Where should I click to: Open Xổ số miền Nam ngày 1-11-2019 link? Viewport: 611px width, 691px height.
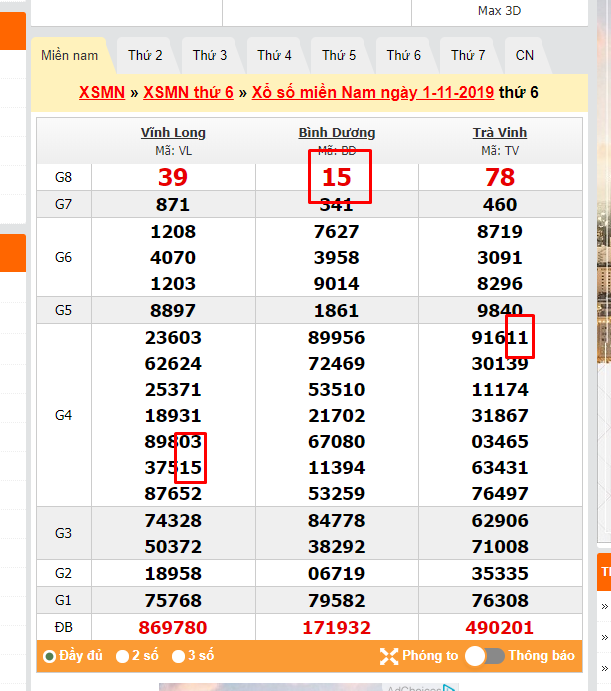pyautogui.click(x=372, y=92)
